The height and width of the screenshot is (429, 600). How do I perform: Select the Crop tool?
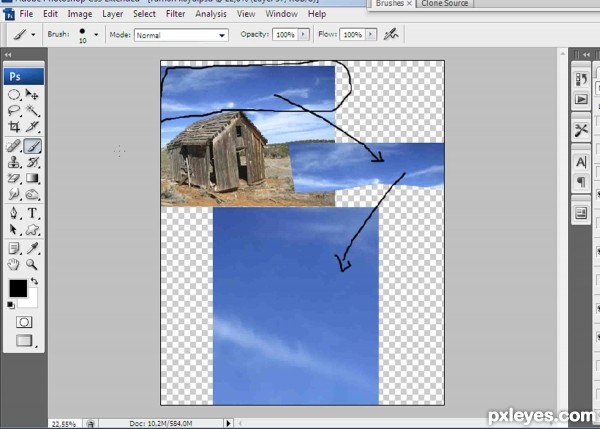(14, 126)
